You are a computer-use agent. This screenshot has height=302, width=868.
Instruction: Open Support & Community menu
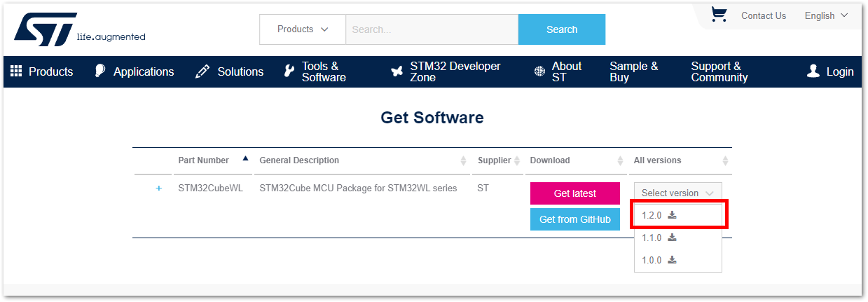pyautogui.click(x=719, y=71)
